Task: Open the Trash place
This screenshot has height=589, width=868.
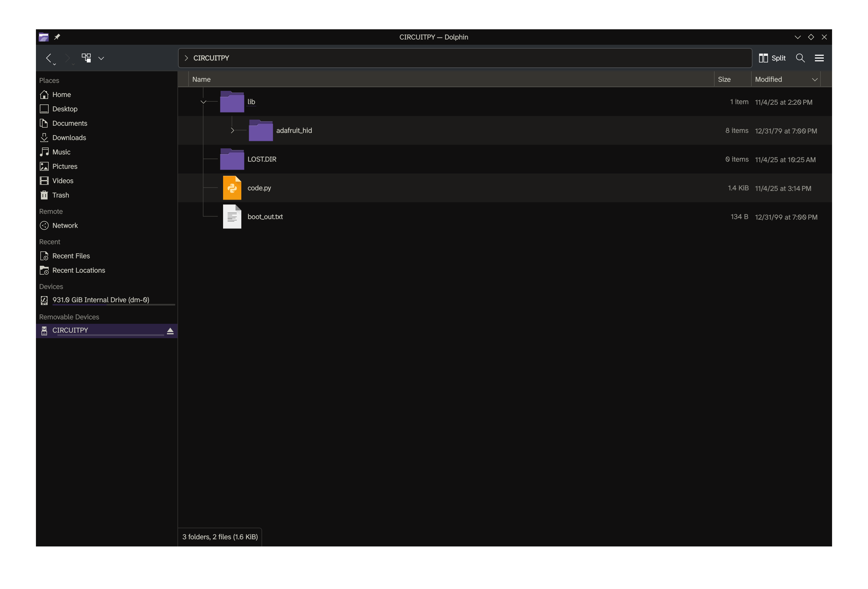Action: 61,195
